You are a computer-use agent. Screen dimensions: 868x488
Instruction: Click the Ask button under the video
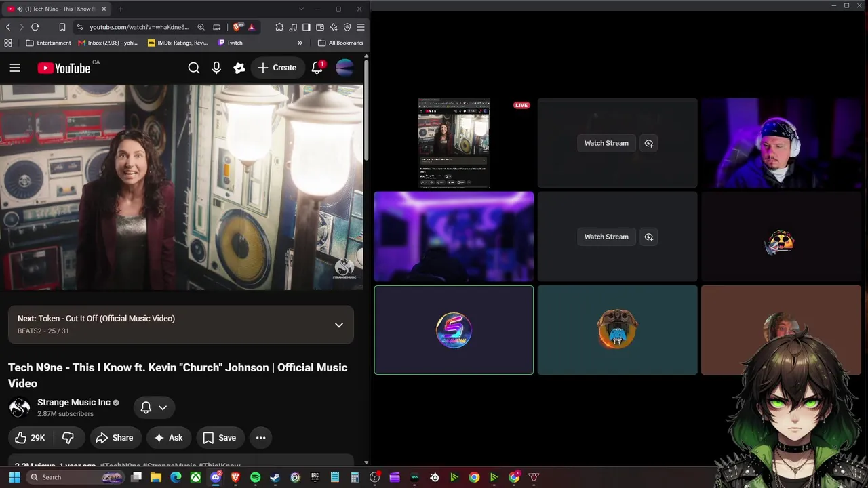click(x=168, y=438)
